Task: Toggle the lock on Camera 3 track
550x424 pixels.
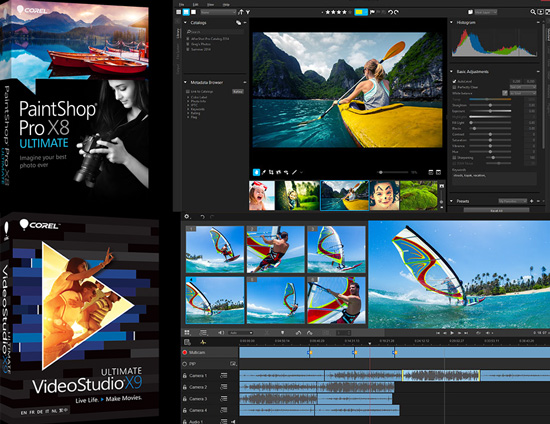Action: tap(185, 399)
